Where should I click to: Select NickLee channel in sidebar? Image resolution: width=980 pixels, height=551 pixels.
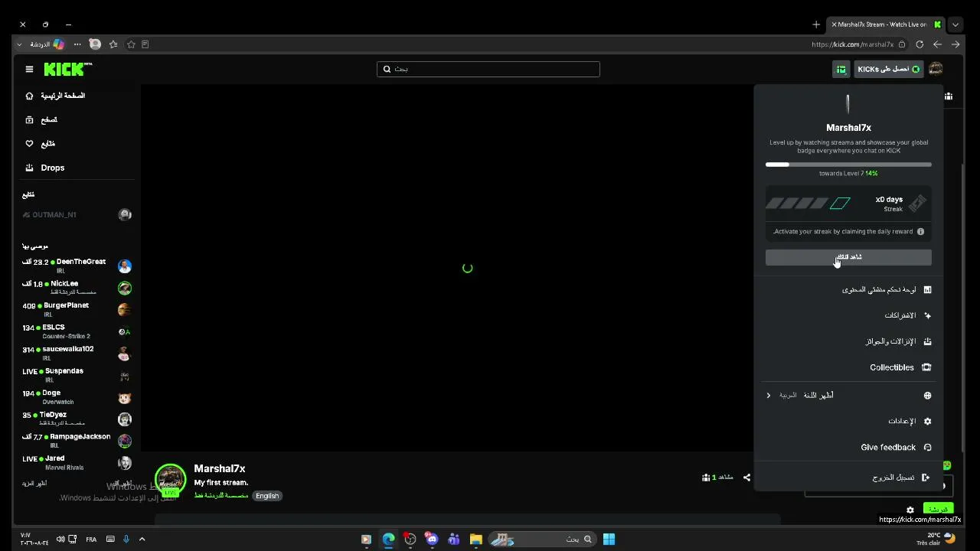click(x=77, y=288)
